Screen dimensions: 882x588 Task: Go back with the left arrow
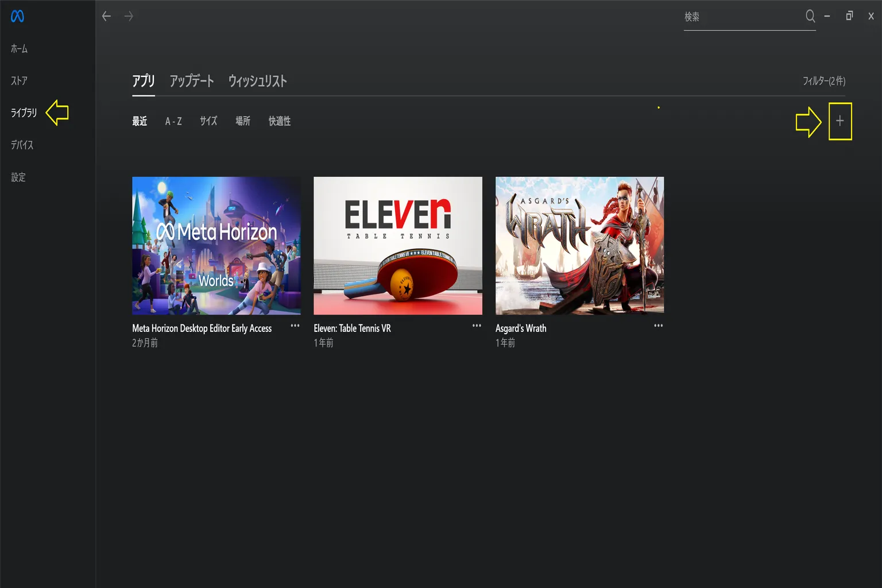(x=106, y=17)
